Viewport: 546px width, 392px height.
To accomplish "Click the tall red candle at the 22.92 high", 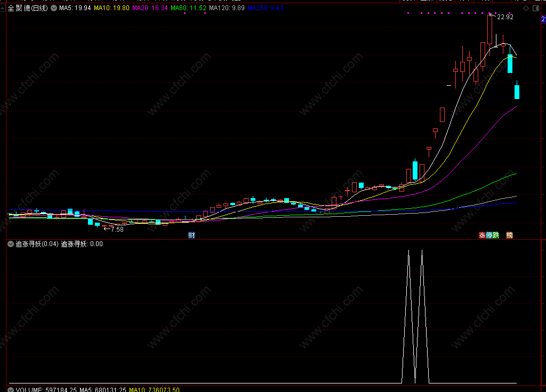I will (489, 30).
